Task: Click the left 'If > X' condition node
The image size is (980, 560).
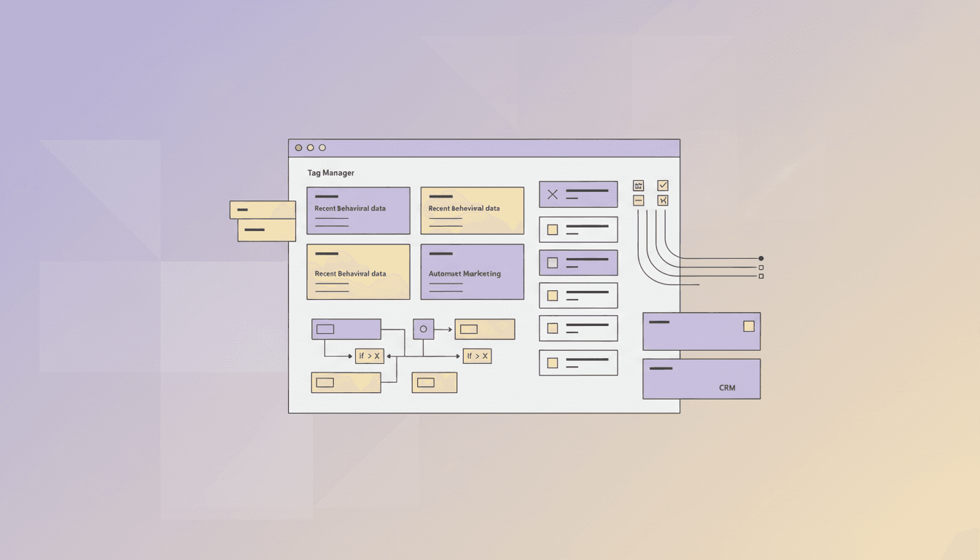Action: click(369, 356)
